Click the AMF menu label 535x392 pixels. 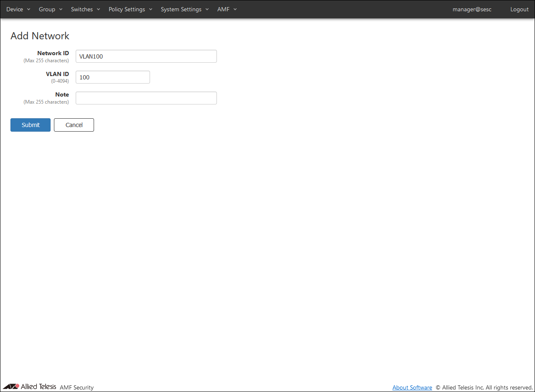(223, 9)
